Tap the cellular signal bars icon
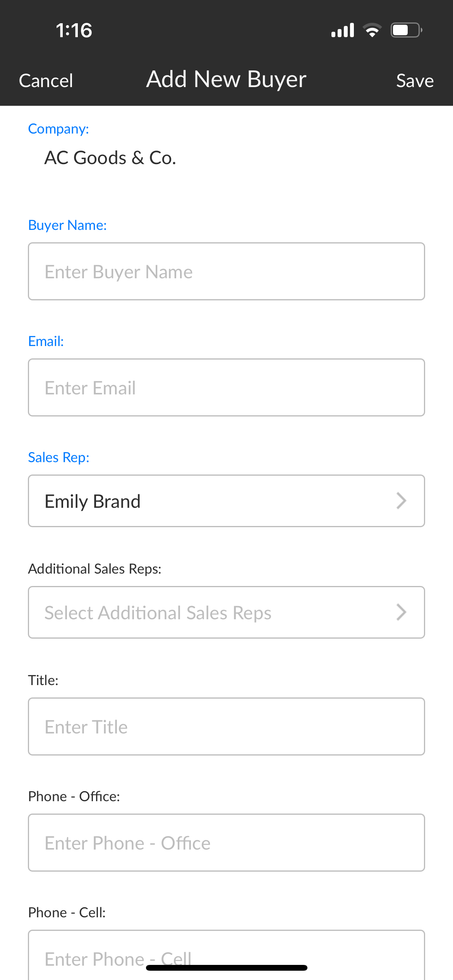The image size is (453, 980). 343,30
